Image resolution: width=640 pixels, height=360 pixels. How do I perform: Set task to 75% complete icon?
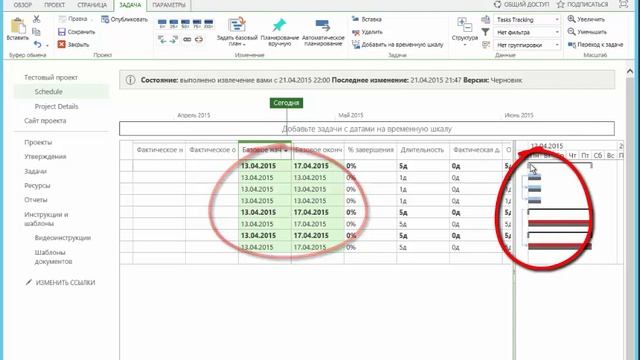click(x=197, y=24)
